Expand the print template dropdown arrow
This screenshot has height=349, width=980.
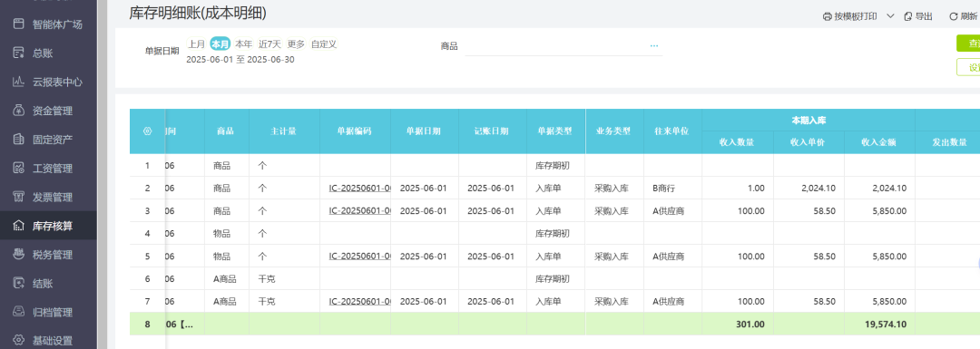click(890, 17)
